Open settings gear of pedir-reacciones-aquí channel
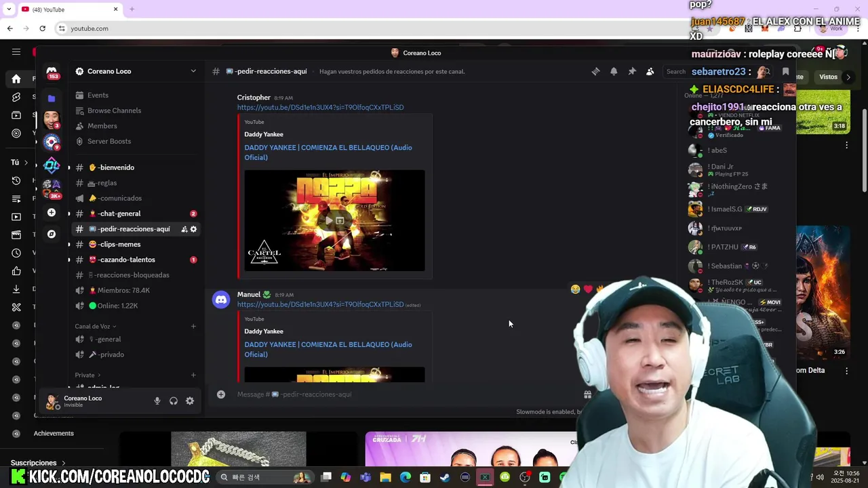 pos(193,229)
